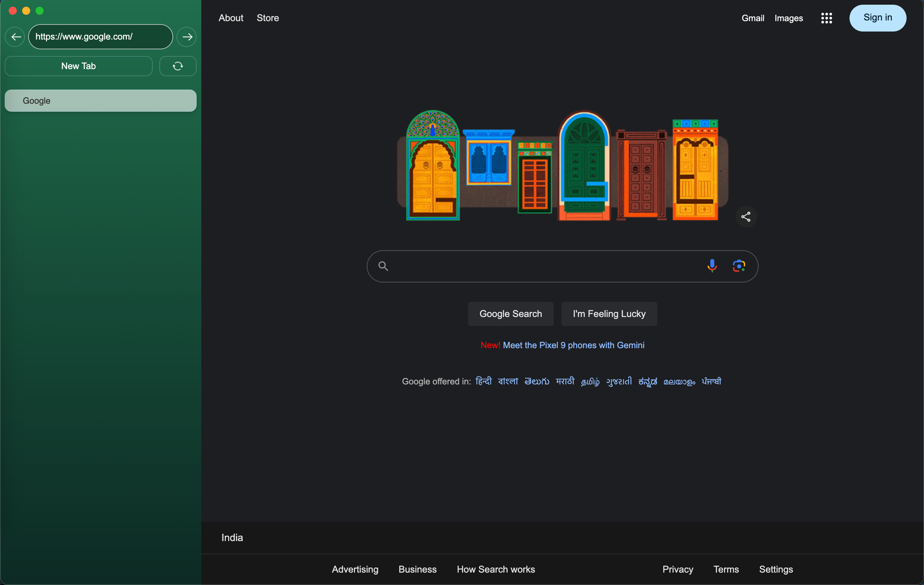Open the Business footer link

(417, 569)
